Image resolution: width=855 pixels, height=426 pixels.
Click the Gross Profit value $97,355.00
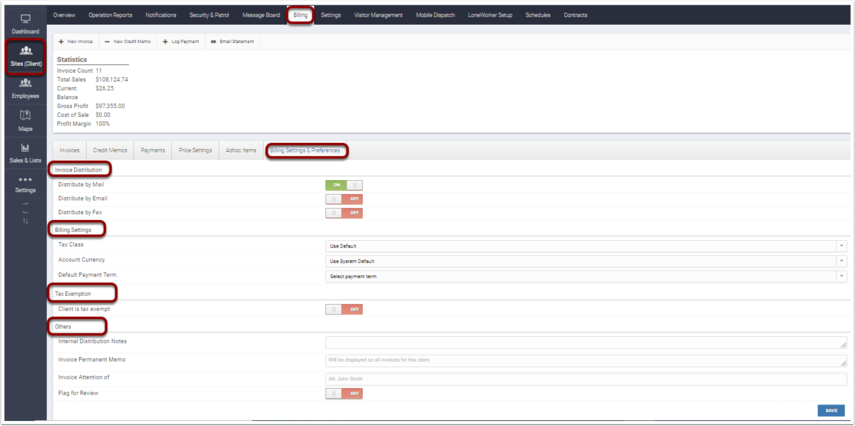(x=110, y=106)
